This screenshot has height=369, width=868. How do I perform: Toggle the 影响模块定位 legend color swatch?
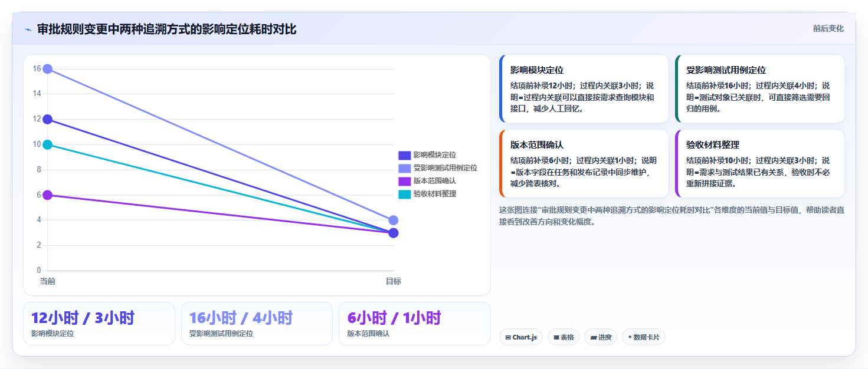(x=404, y=155)
